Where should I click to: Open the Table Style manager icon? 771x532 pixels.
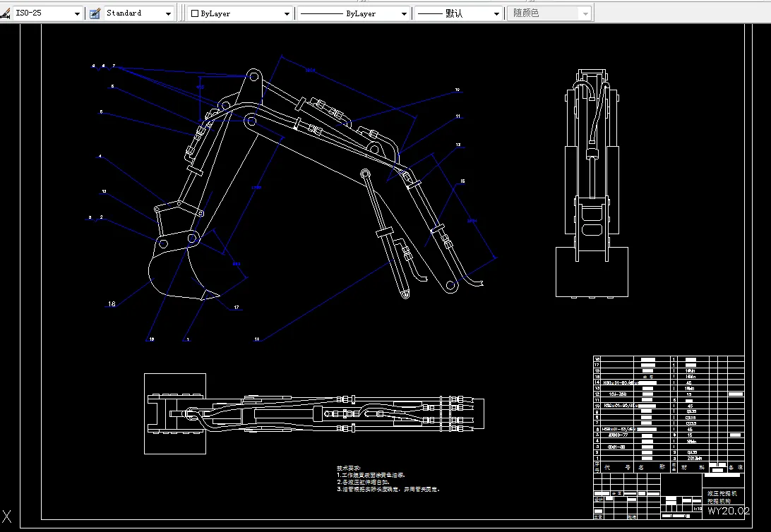pos(95,13)
